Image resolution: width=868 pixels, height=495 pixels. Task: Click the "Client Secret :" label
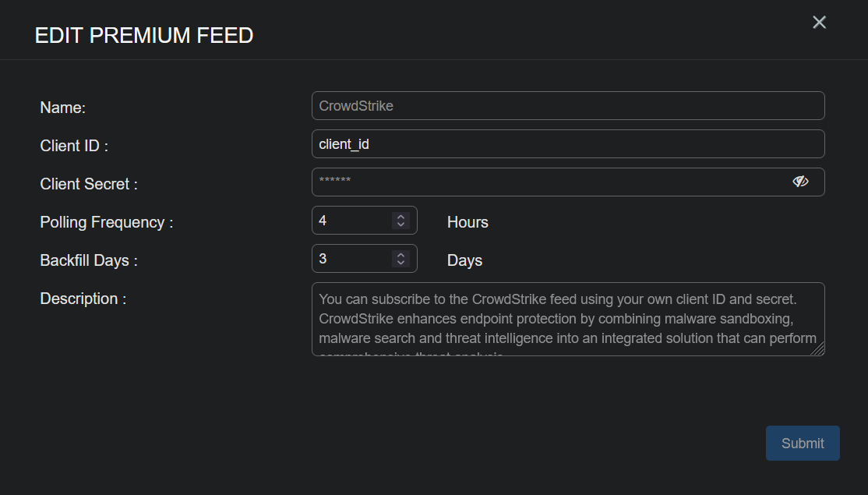(x=89, y=184)
